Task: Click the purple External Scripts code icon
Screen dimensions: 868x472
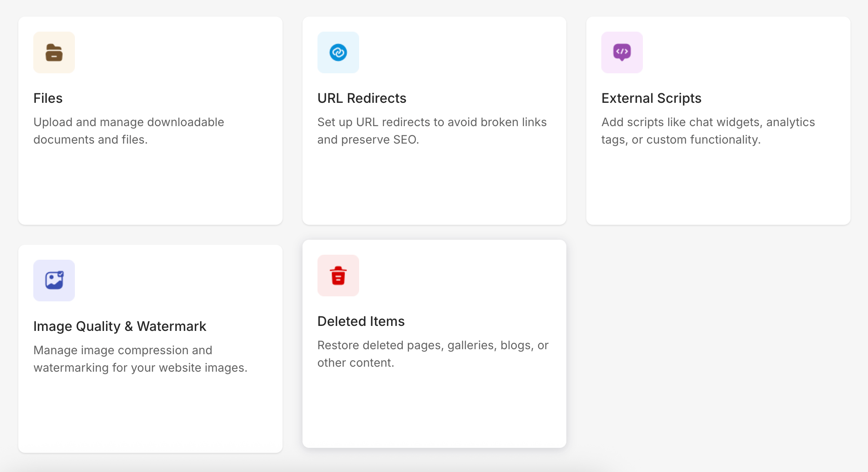Action: pos(622,52)
